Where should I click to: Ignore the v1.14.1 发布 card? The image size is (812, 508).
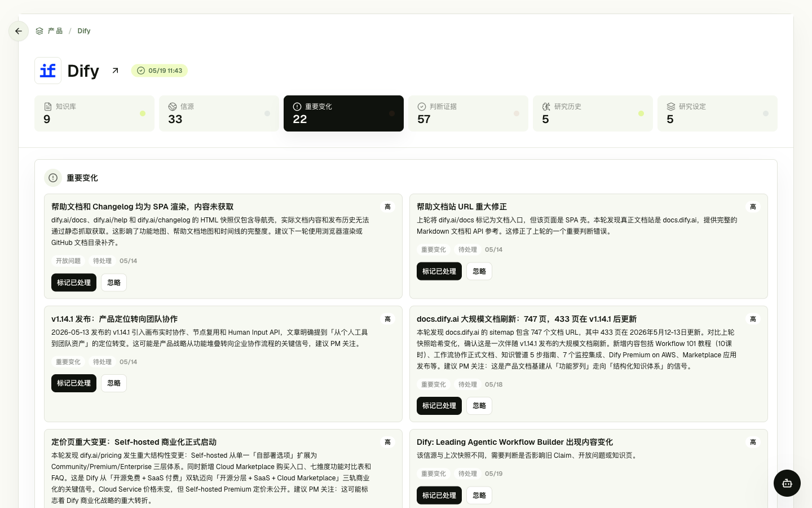click(114, 383)
